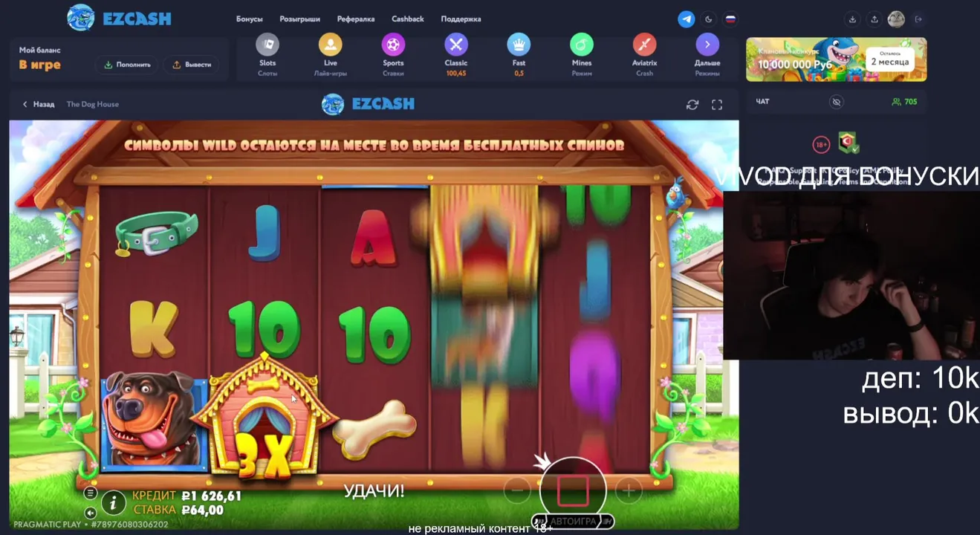Image resolution: width=980 pixels, height=535 pixels.
Task: Click Вывести withdraw button
Action: 192,65
